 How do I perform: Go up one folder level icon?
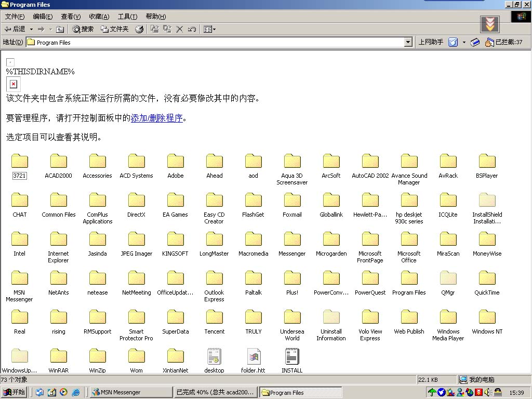click(60, 29)
